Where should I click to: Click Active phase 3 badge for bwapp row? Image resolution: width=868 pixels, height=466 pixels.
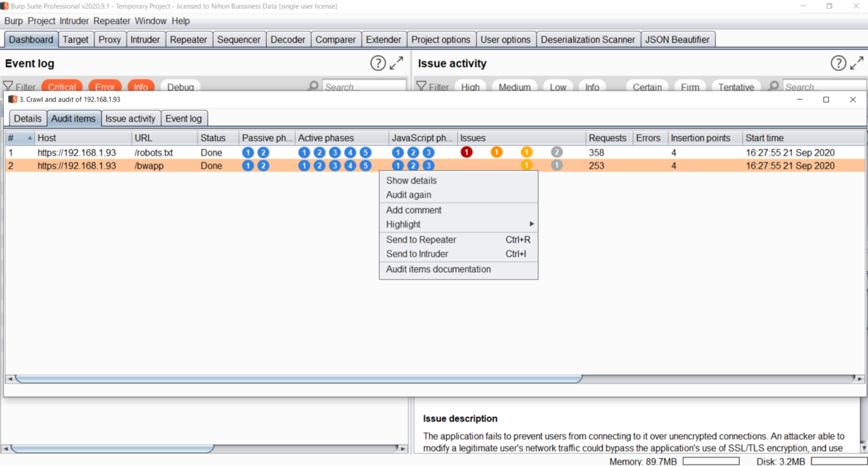tap(335, 165)
